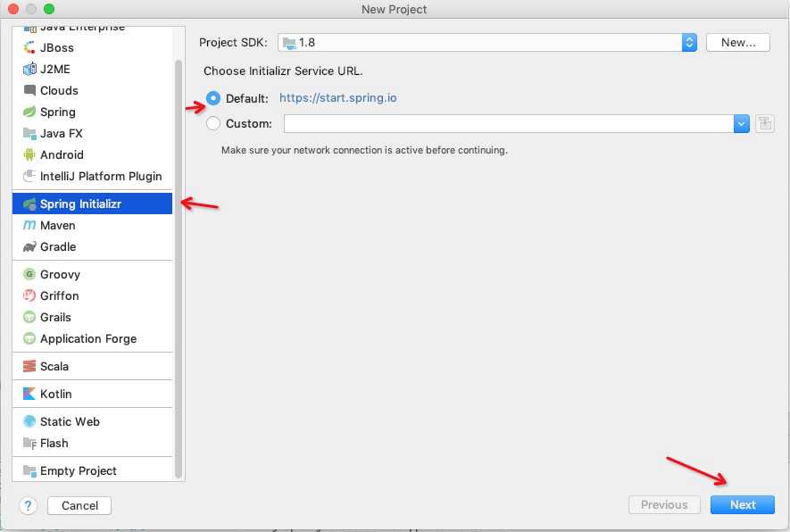
Task: Open the Project SDK dropdown
Action: [x=486, y=42]
